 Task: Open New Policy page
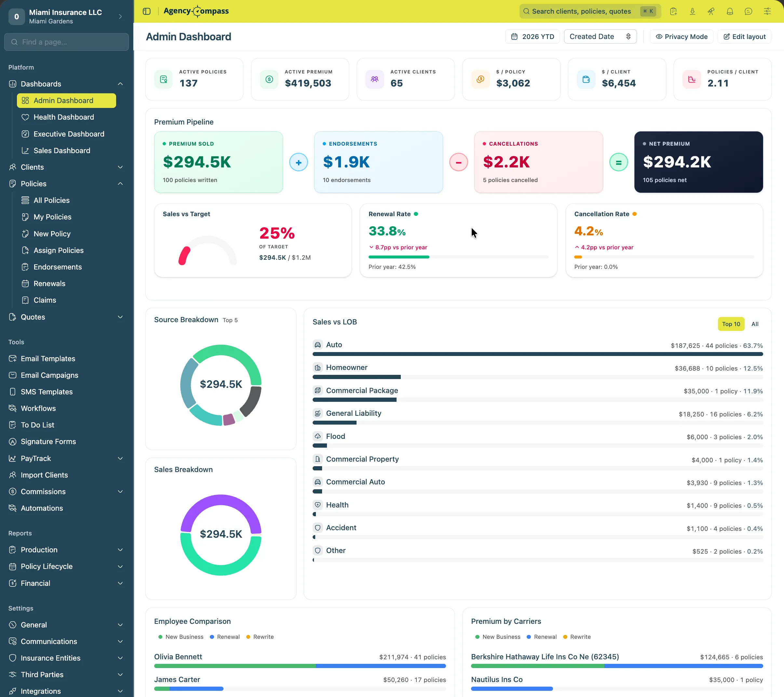66,234
